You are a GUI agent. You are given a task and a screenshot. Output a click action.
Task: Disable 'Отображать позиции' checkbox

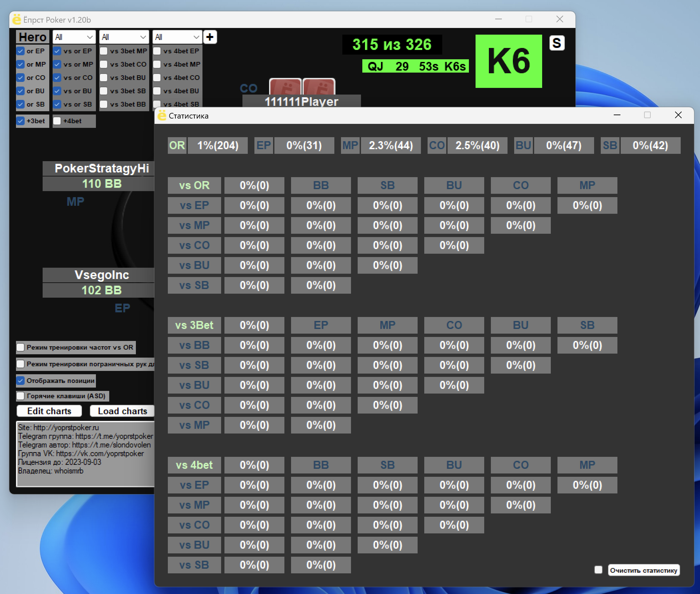point(21,381)
